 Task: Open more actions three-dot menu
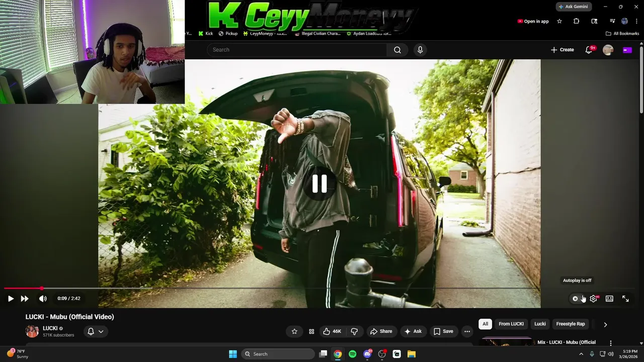[x=467, y=331]
